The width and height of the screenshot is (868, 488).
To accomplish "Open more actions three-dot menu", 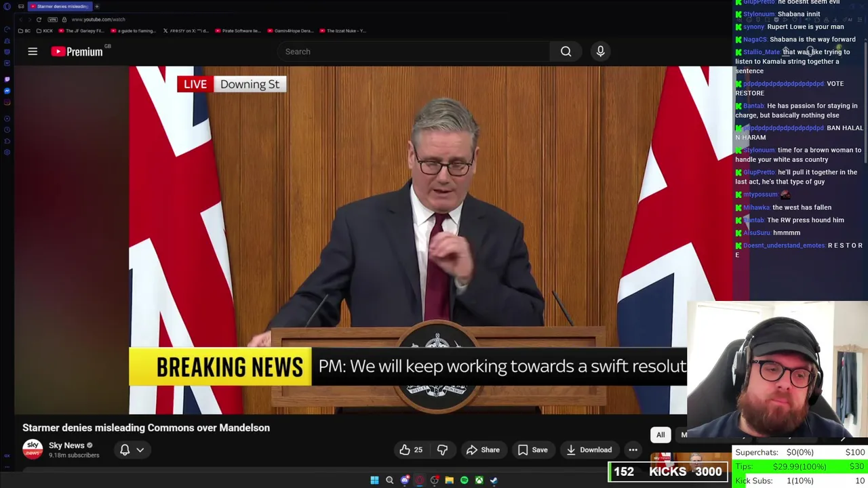I will click(x=633, y=450).
